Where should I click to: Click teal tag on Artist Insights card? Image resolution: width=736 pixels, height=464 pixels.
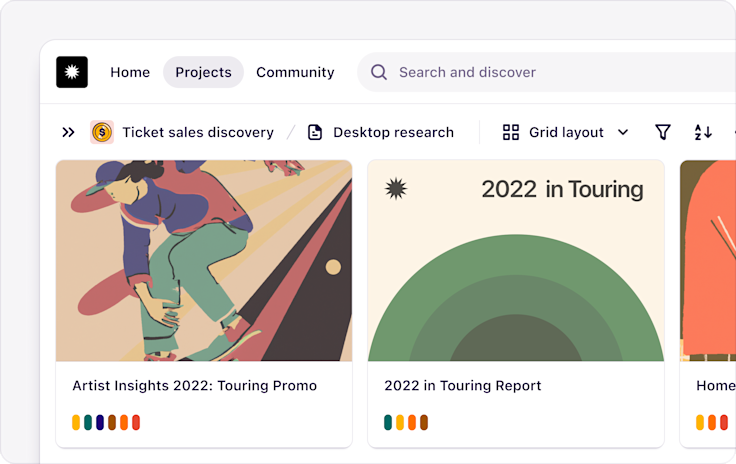pyautogui.click(x=88, y=422)
